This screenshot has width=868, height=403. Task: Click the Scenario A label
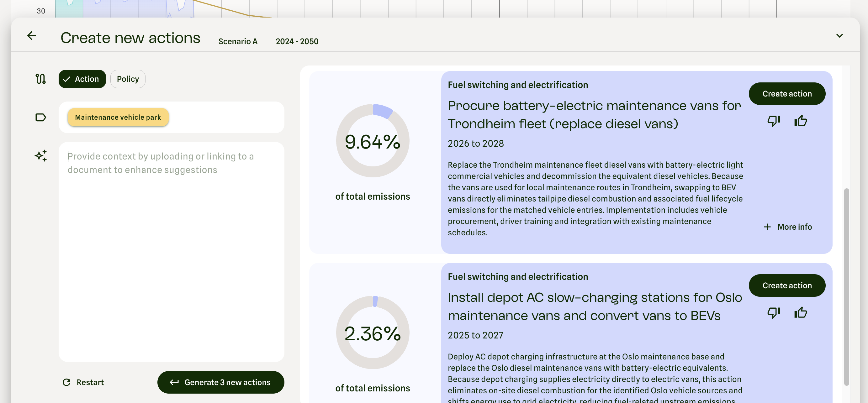pyautogui.click(x=238, y=41)
